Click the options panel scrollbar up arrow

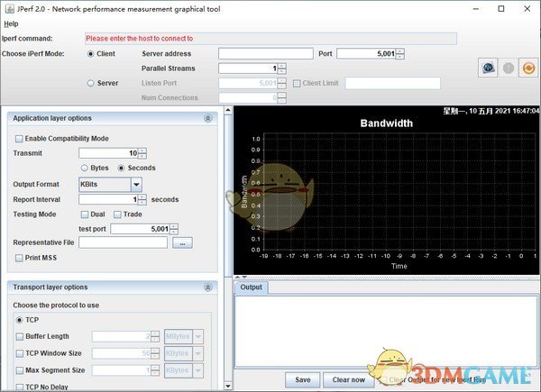[228, 110]
